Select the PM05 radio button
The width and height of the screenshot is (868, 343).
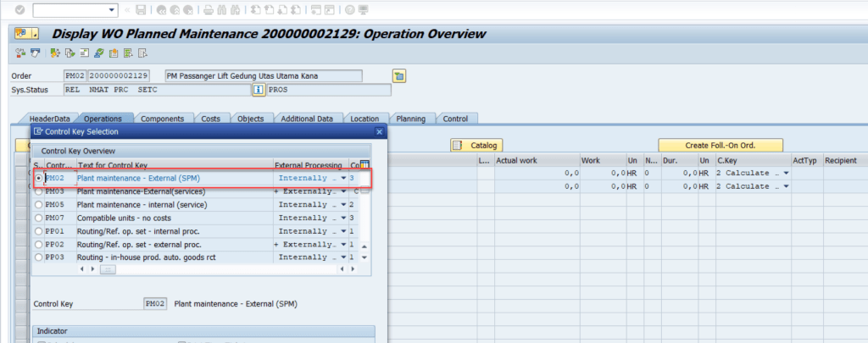[38, 205]
